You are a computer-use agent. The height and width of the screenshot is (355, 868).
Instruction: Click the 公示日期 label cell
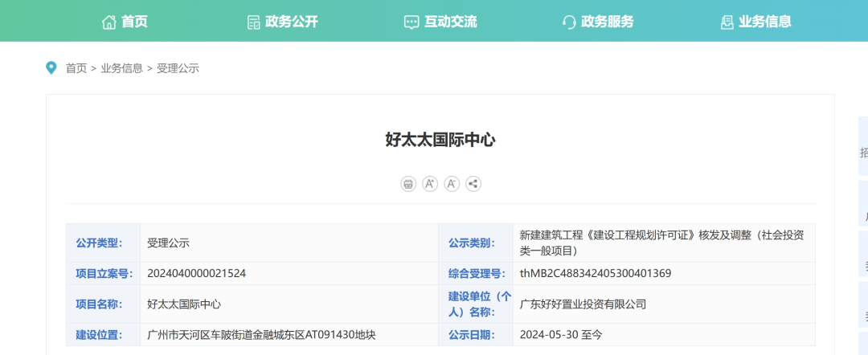(x=476, y=335)
